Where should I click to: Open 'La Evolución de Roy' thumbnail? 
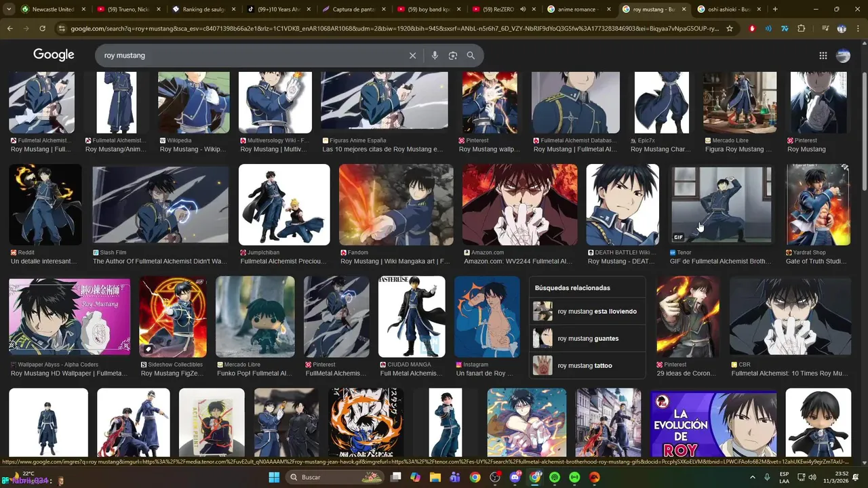click(x=713, y=424)
